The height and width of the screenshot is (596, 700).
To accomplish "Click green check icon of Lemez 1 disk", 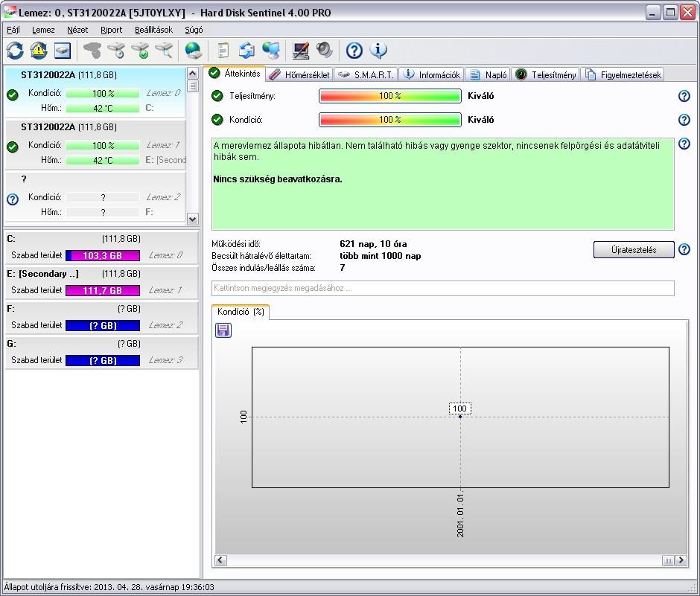I will pos(13,147).
